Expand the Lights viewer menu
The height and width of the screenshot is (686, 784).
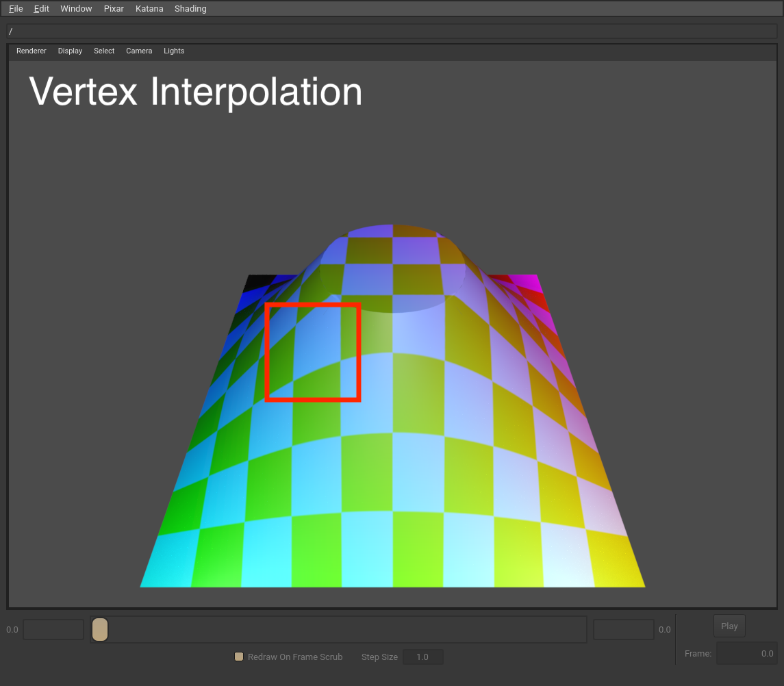[174, 51]
